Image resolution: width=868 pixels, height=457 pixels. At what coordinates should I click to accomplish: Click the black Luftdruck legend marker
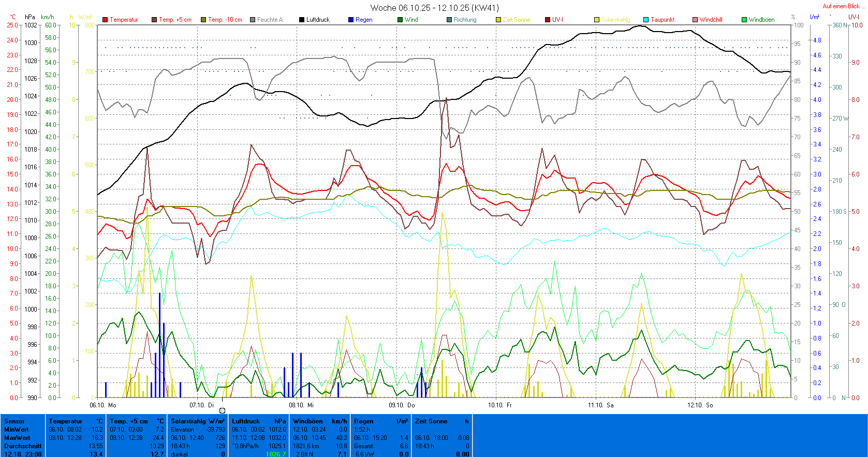pyautogui.click(x=302, y=20)
